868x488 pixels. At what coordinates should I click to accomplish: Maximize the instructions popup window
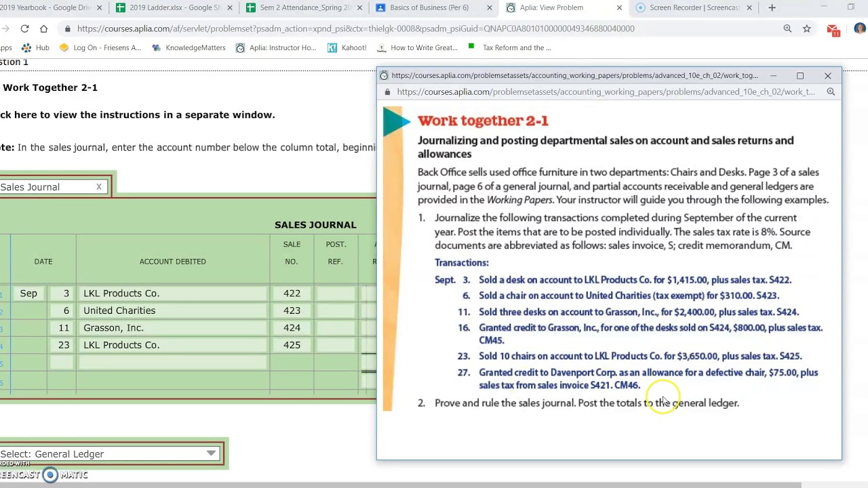pos(800,75)
